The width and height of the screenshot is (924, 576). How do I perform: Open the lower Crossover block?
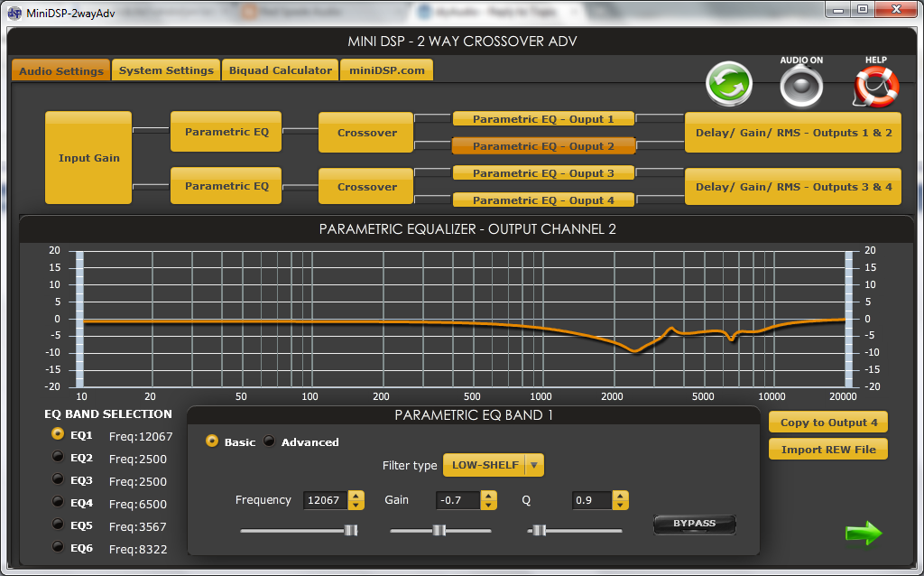pyautogui.click(x=366, y=186)
